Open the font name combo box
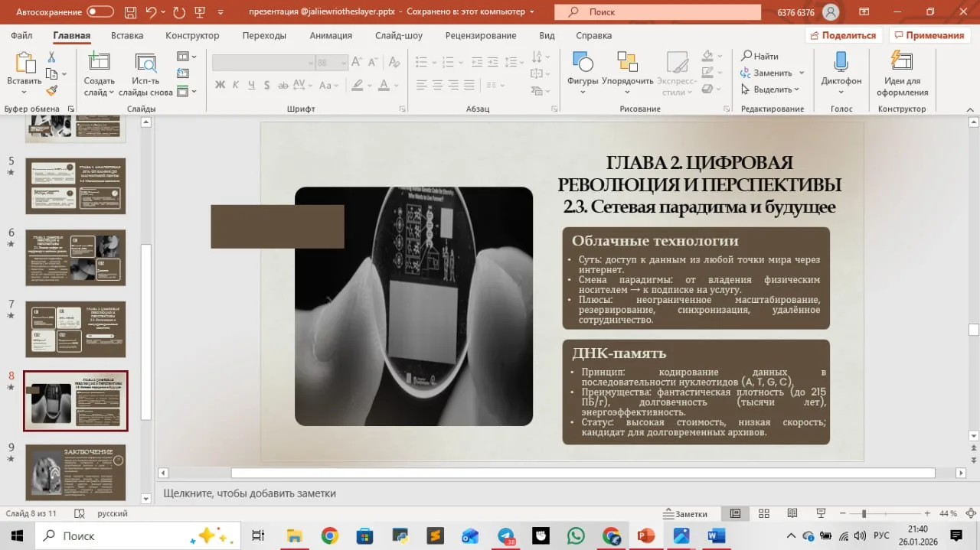Image resolution: width=980 pixels, height=550 pixels. coord(263,63)
